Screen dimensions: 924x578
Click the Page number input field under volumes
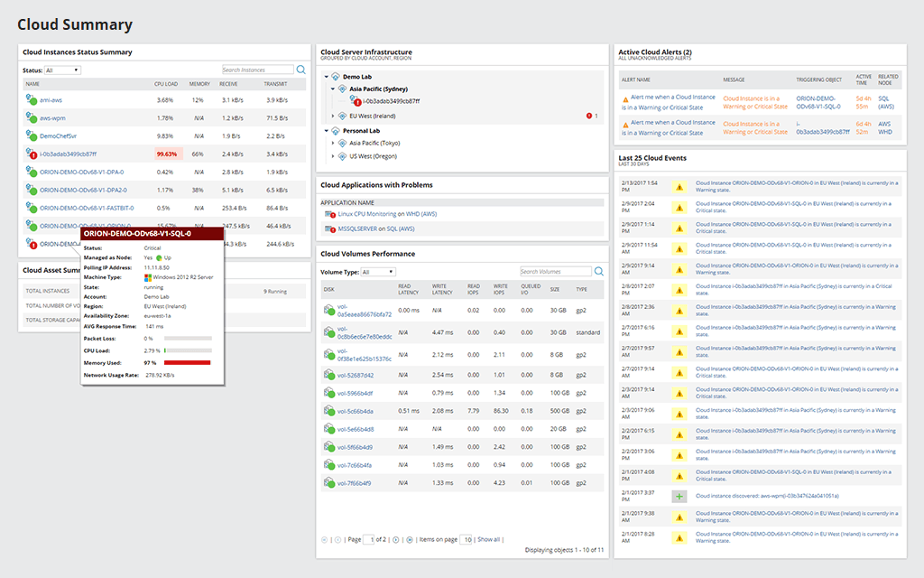click(x=368, y=539)
